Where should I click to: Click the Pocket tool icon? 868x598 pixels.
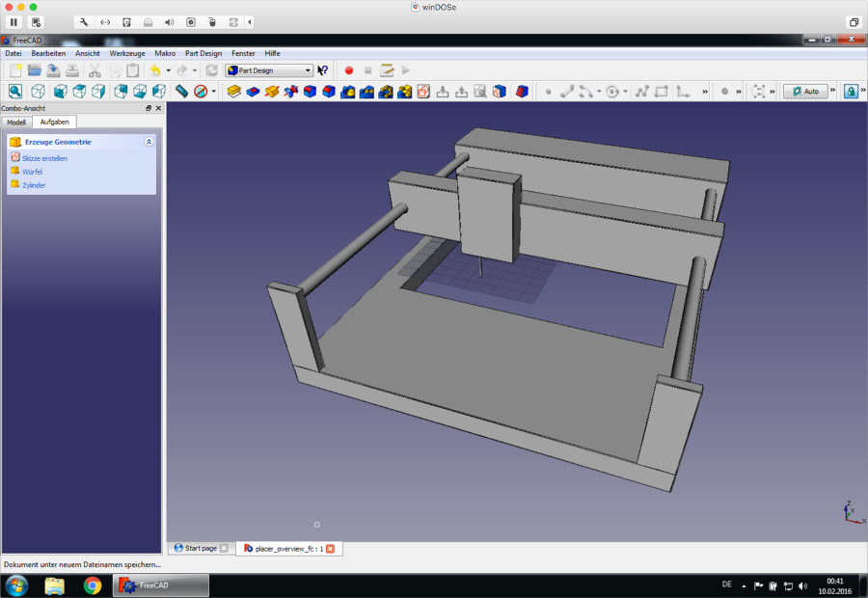253,92
